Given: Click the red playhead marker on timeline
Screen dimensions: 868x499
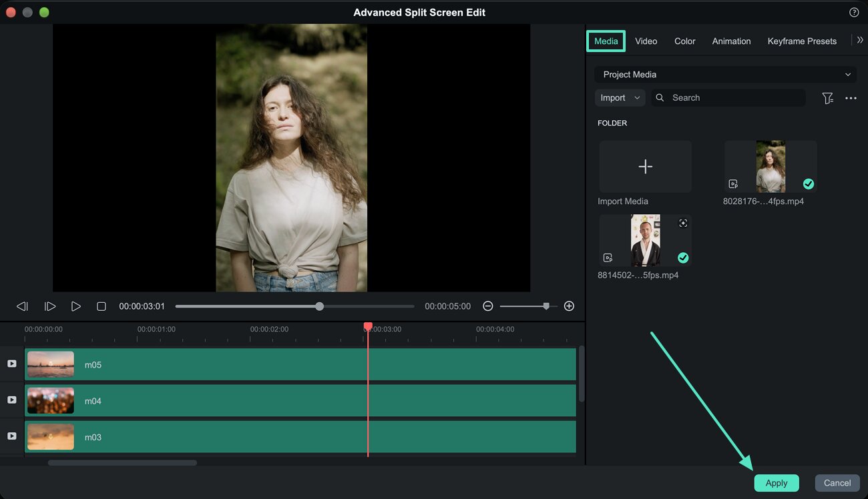Looking at the screenshot, I should [x=368, y=326].
